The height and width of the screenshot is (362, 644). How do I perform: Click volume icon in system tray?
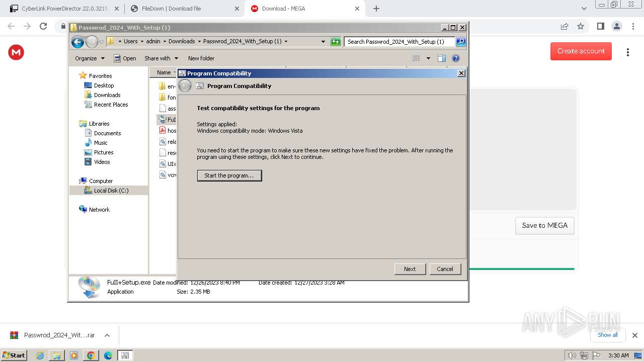(572, 355)
